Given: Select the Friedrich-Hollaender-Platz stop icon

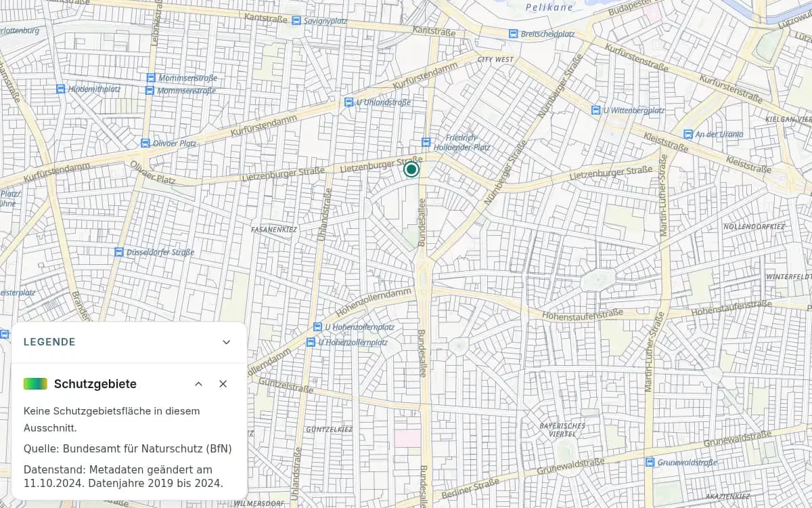Looking at the screenshot, I should point(426,142).
